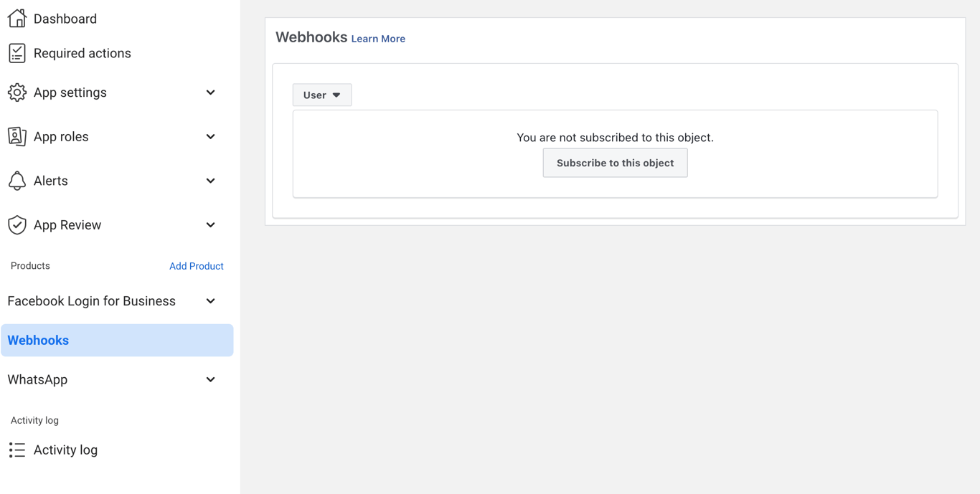The width and height of the screenshot is (980, 494).
Task: Expand the App roles section chevron
Action: pyautogui.click(x=210, y=137)
